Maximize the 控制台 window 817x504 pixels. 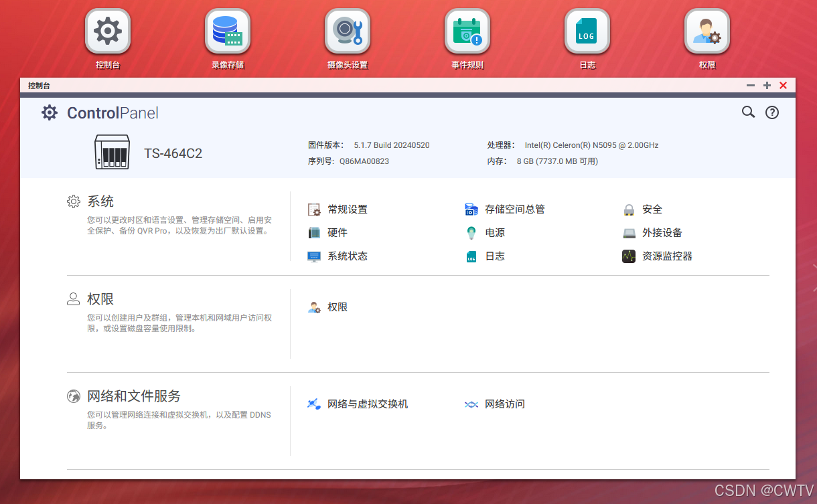767,85
